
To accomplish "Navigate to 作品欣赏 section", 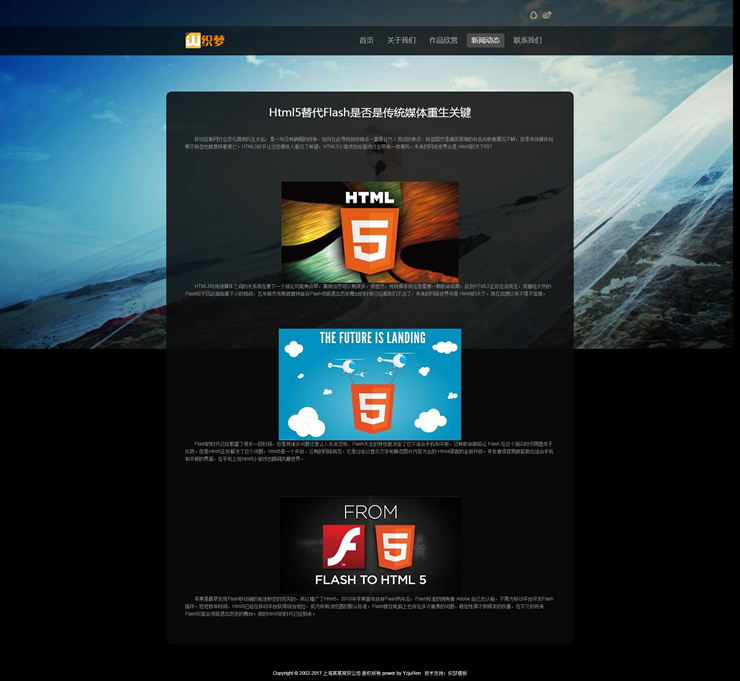I will (x=443, y=41).
